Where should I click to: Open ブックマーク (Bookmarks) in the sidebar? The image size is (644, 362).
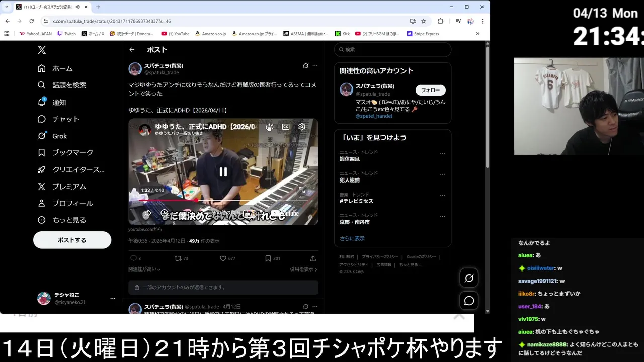65,152
